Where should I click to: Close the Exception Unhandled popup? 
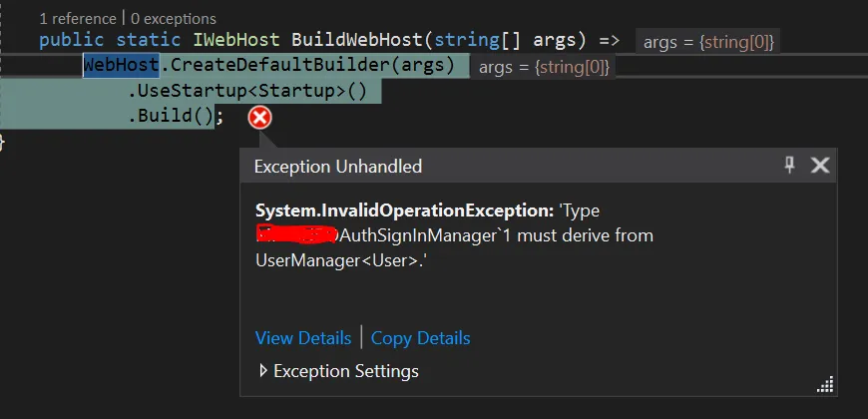[x=820, y=166]
